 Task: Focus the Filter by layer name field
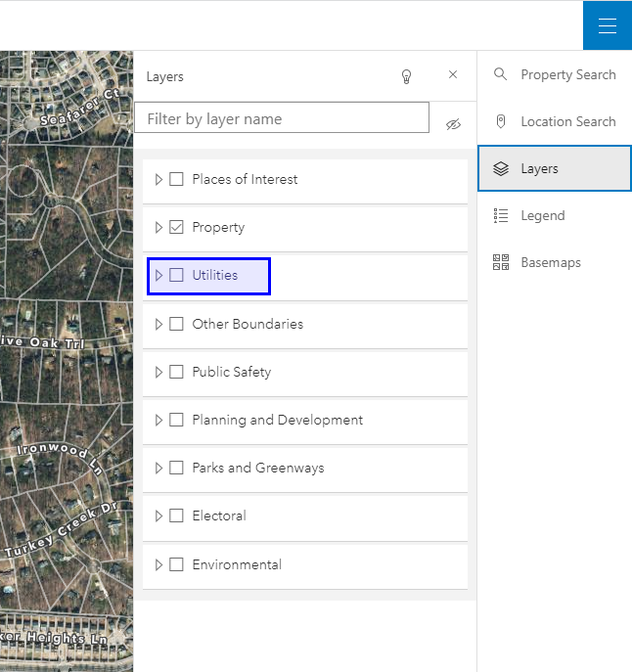click(282, 117)
